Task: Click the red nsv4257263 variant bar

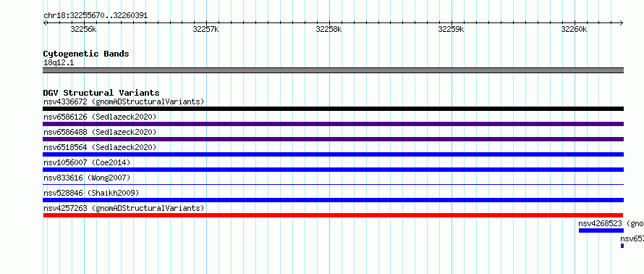Action: [x=333, y=215]
